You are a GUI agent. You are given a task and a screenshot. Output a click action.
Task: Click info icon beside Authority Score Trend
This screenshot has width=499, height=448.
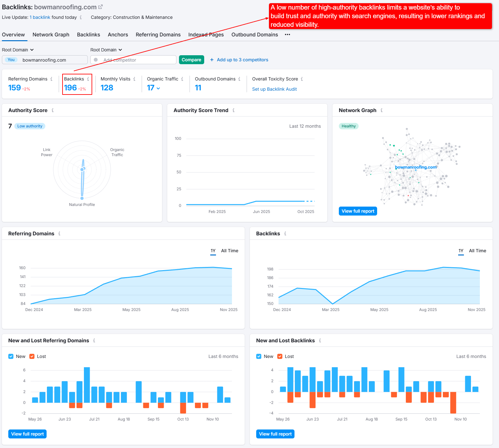point(234,110)
